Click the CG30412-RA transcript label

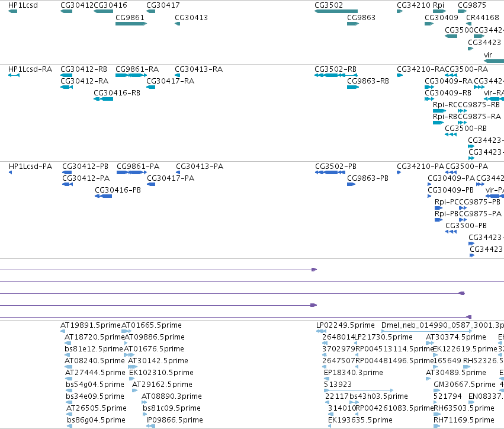point(85,81)
